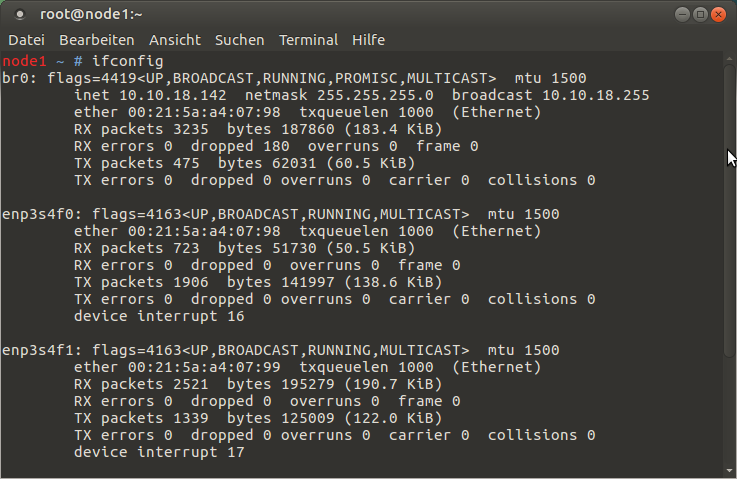Open the Datei menu
Screen dimensions: 737x479
(x=26, y=40)
